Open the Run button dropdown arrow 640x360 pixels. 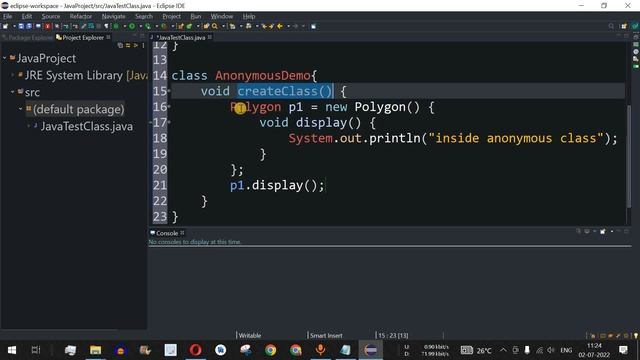pyautogui.click(x=140, y=26)
